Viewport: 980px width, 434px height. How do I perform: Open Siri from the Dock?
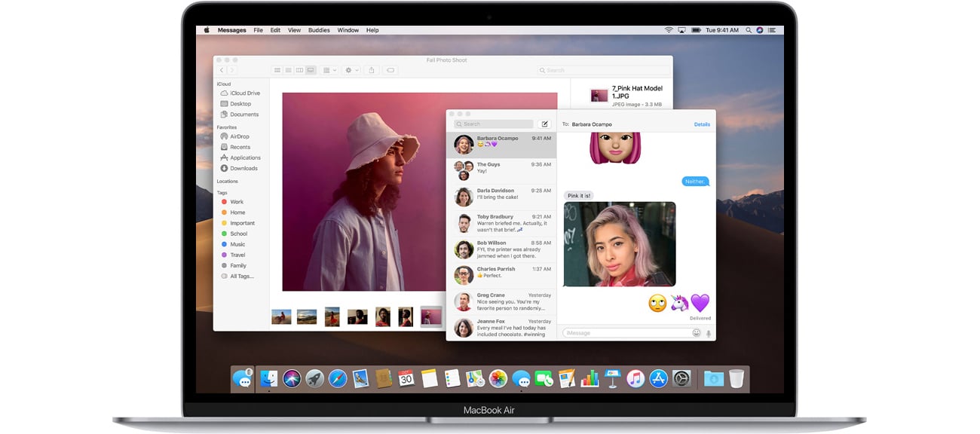coord(292,378)
